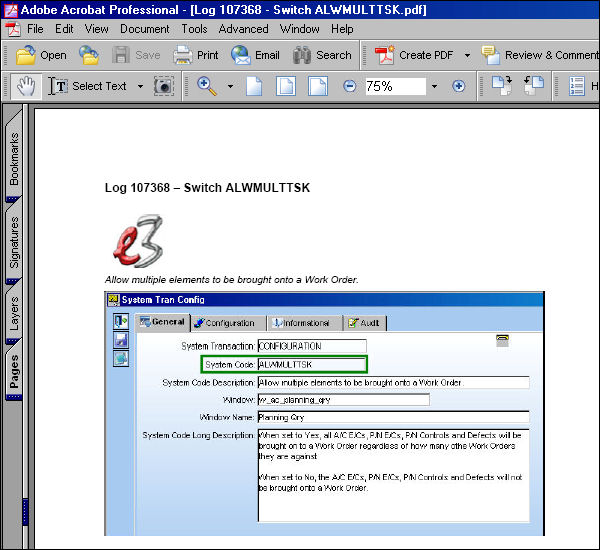Open the Window menu

300,29
